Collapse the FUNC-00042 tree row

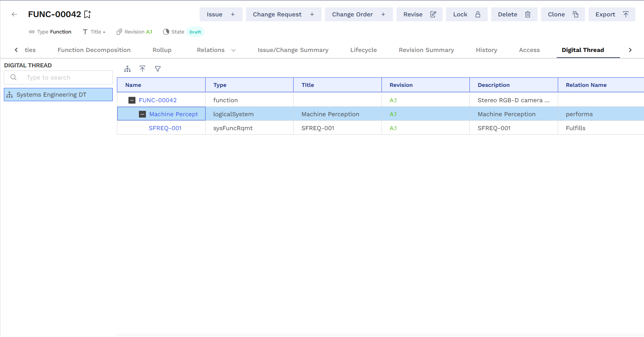132,100
